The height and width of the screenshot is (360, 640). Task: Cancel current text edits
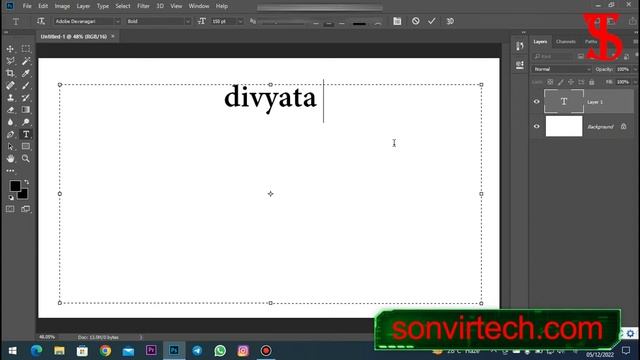click(x=416, y=21)
